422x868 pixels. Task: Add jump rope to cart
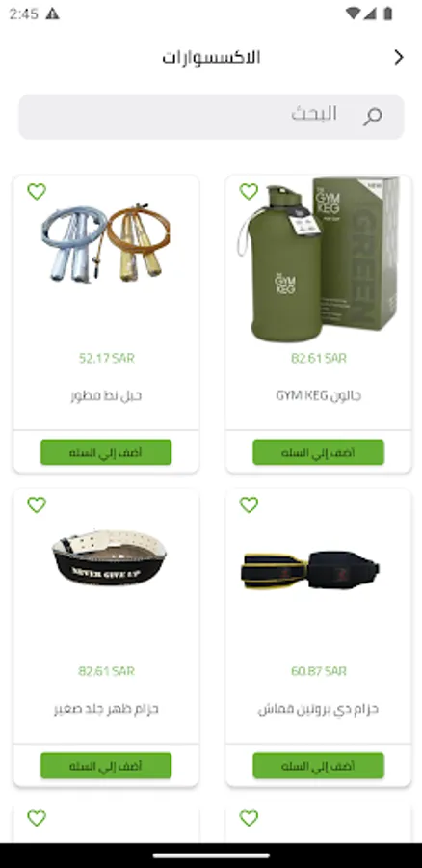106,452
